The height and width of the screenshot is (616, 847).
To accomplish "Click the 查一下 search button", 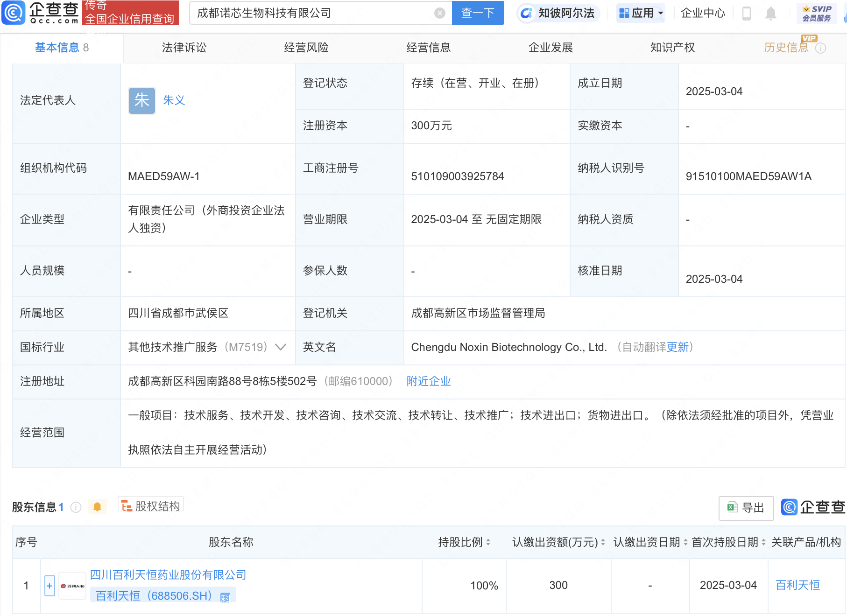I will (x=478, y=13).
